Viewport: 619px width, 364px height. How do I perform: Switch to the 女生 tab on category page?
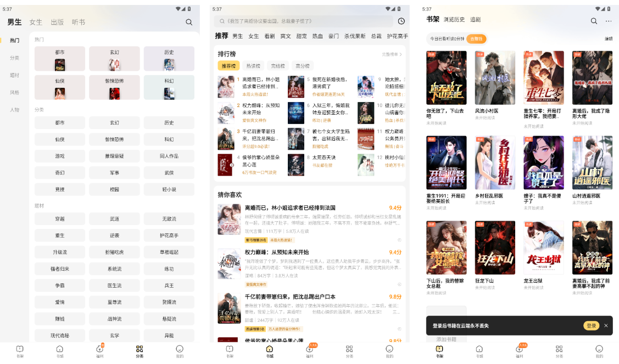tap(36, 22)
